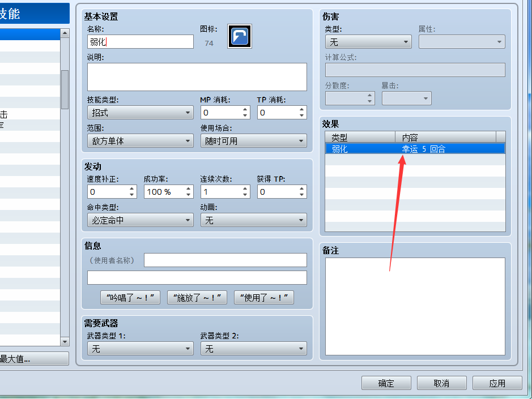
Task: Click the skill list scroll-down arrow
Action: pyautogui.click(x=65, y=342)
